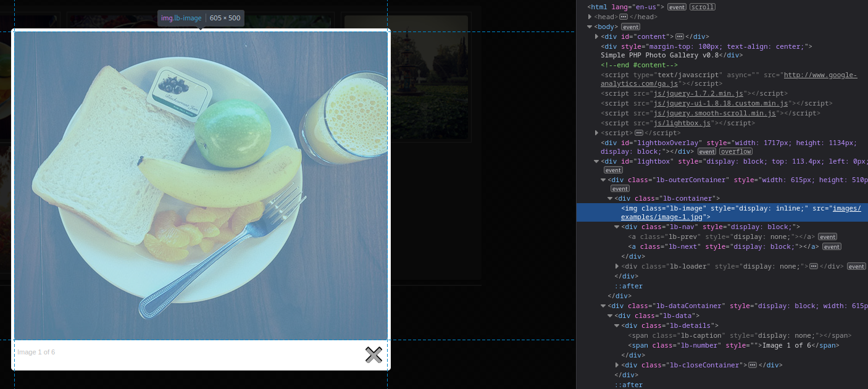Collapse the lb-container div node

coord(611,198)
